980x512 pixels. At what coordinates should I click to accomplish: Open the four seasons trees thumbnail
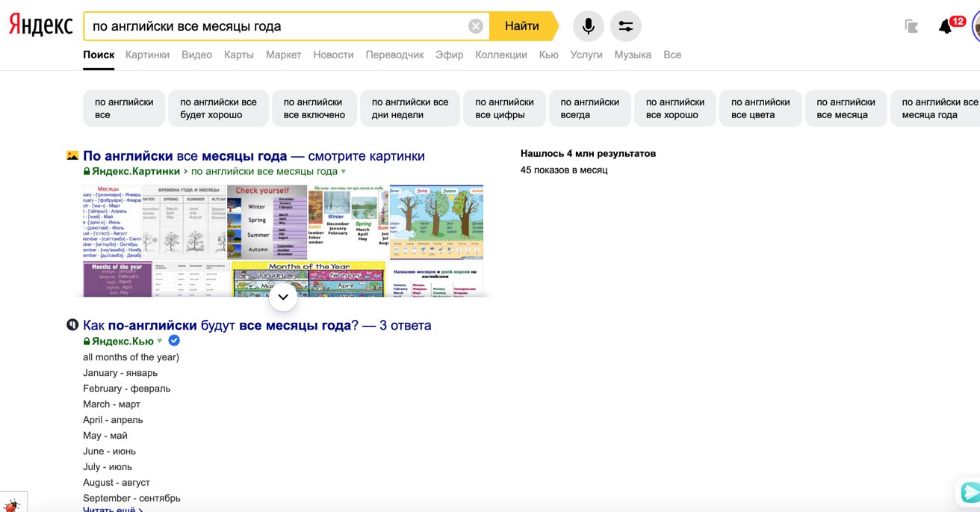point(436,222)
